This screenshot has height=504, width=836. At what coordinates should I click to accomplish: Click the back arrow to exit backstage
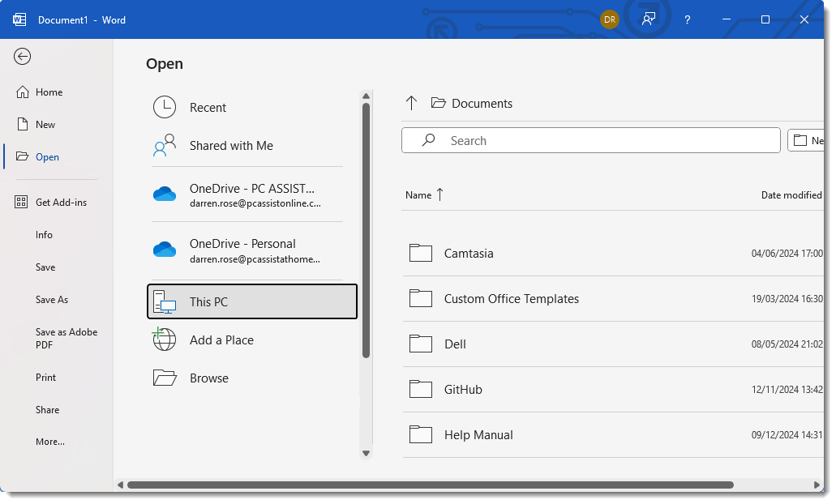coord(23,57)
